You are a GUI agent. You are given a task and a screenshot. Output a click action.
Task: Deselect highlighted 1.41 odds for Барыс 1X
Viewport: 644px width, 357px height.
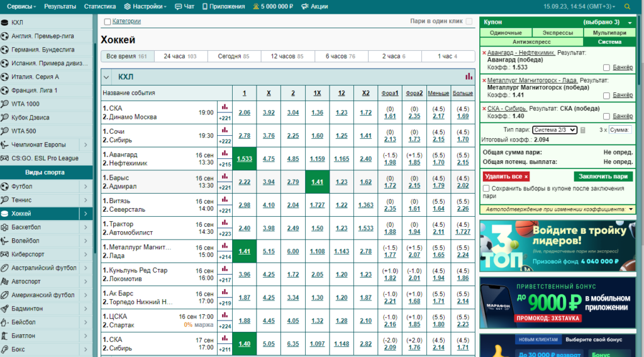coord(317,182)
